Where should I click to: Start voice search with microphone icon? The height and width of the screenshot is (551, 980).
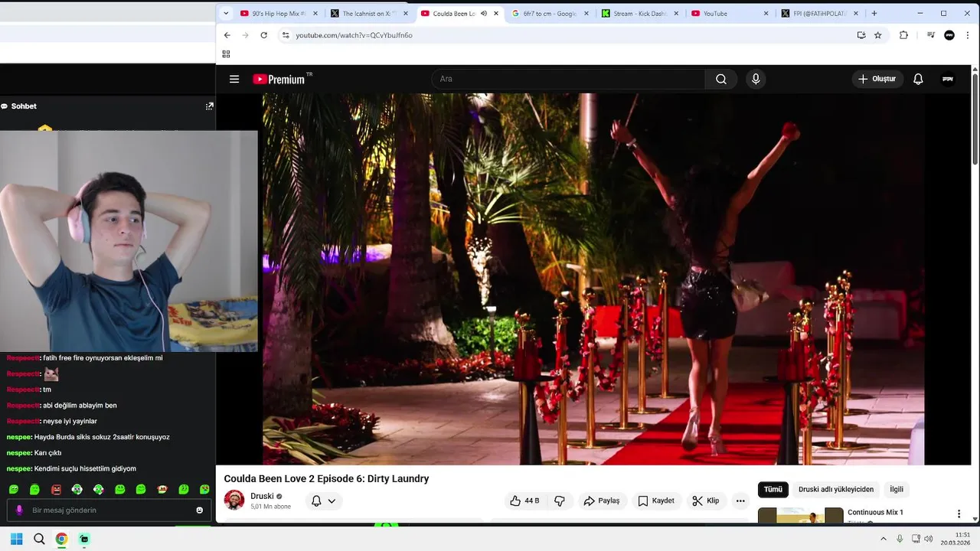[756, 79]
